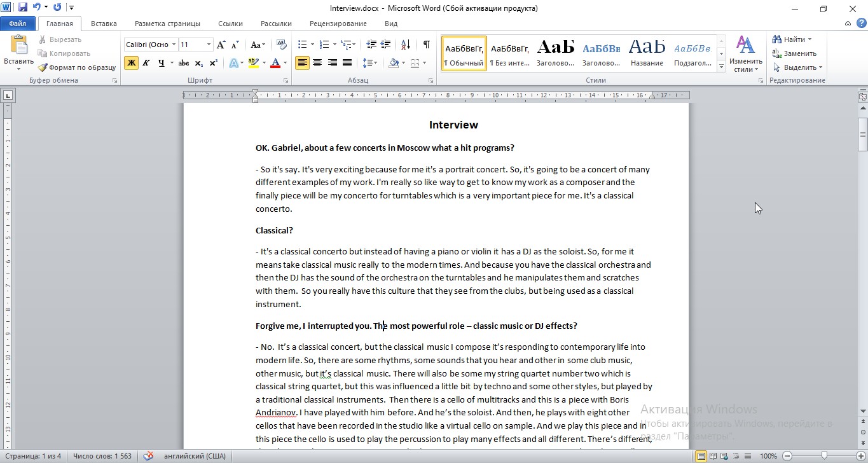
Task: Open the Customize Quick Access Toolbar dropdown
Action: (71, 8)
